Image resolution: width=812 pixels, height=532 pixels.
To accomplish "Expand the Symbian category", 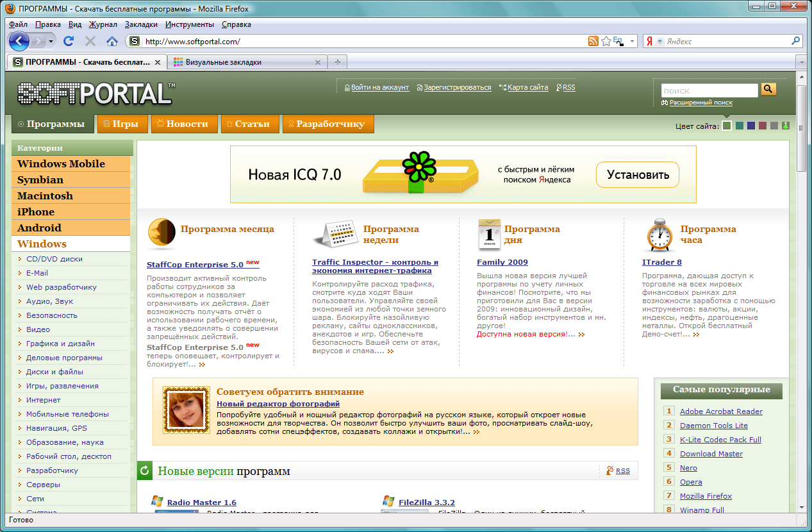I will click(70, 179).
